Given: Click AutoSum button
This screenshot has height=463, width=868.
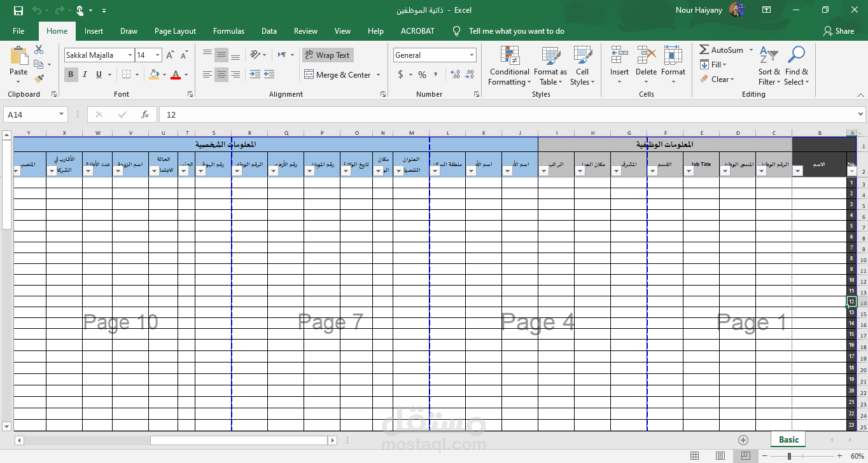Looking at the screenshot, I should 722,50.
